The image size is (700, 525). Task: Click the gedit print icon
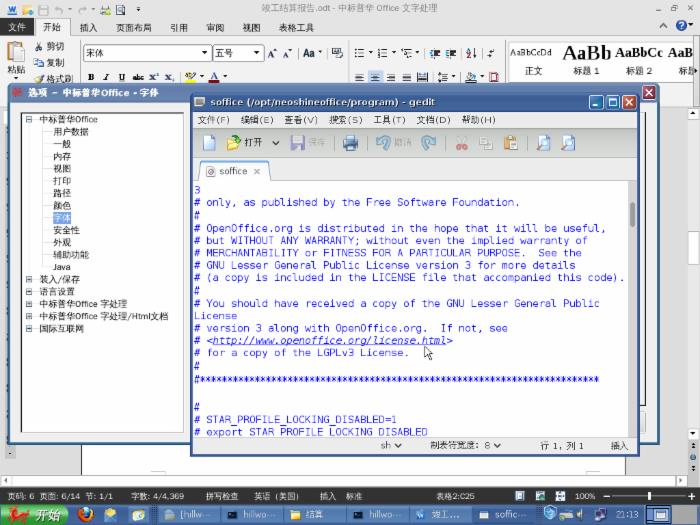350,143
